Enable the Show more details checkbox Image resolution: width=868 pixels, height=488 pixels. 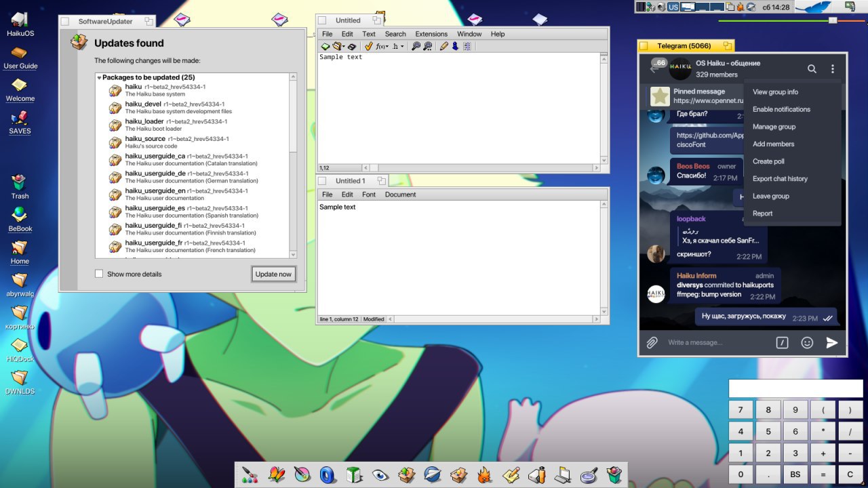(99, 274)
